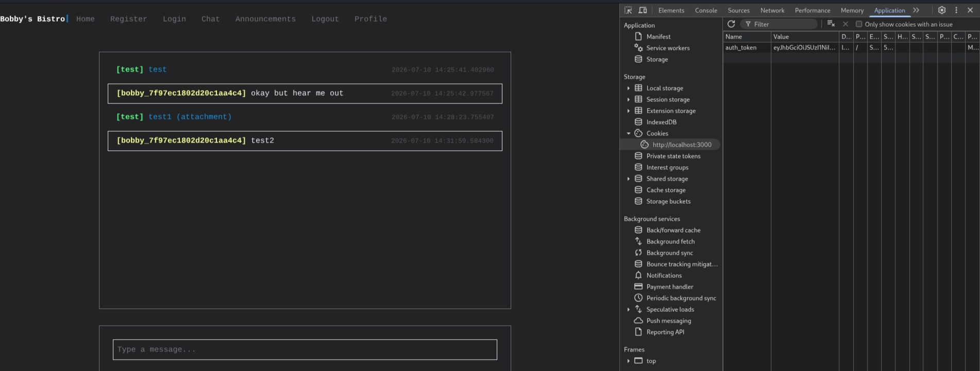Go to Bobby's Bistro home logo
The height and width of the screenshot is (371, 980).
coord(32,19)
